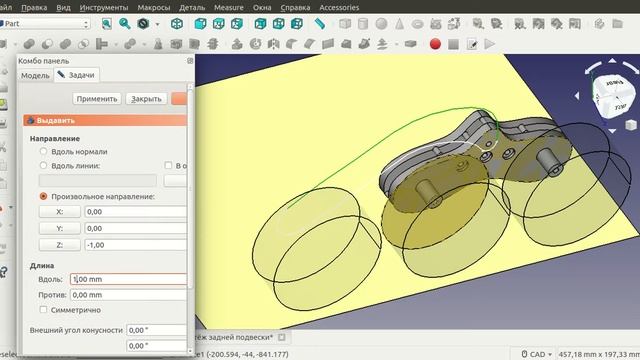The height and width of the screenshot is (360, 640).
Task: Open the 'Деталь' menu
Action: [x=192, y=7]
